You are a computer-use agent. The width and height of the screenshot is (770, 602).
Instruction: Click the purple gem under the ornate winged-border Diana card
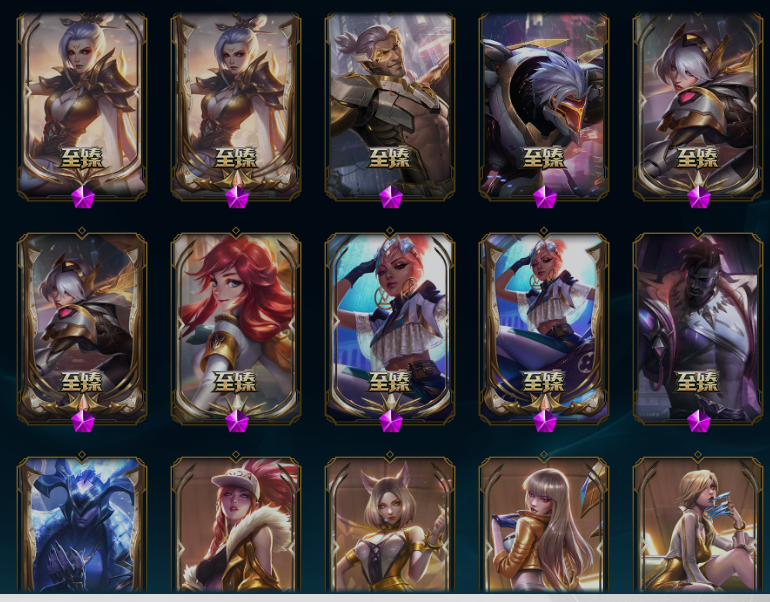click(237, 197)
